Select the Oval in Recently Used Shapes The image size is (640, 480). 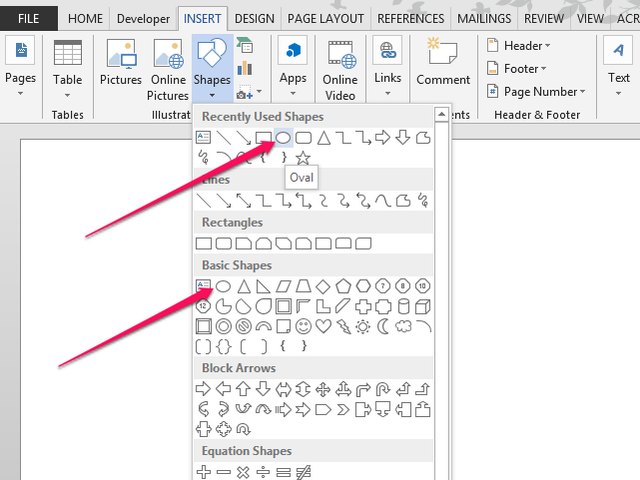pos(283,137)
